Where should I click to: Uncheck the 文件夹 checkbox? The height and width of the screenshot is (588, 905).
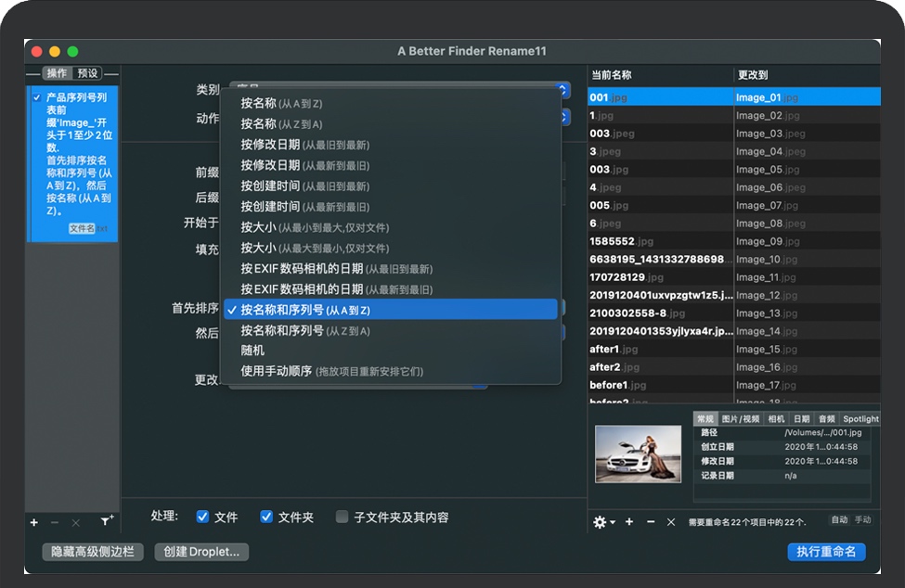click(x=266, y=517)
